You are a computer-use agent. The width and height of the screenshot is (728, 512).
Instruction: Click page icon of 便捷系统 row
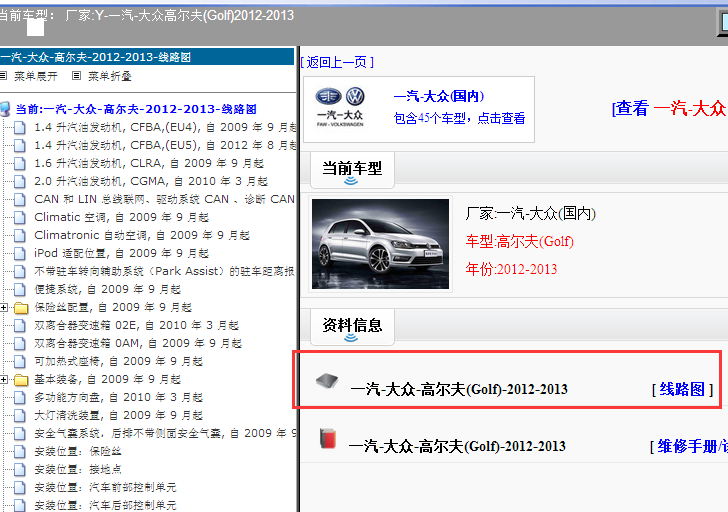(20, 290)
